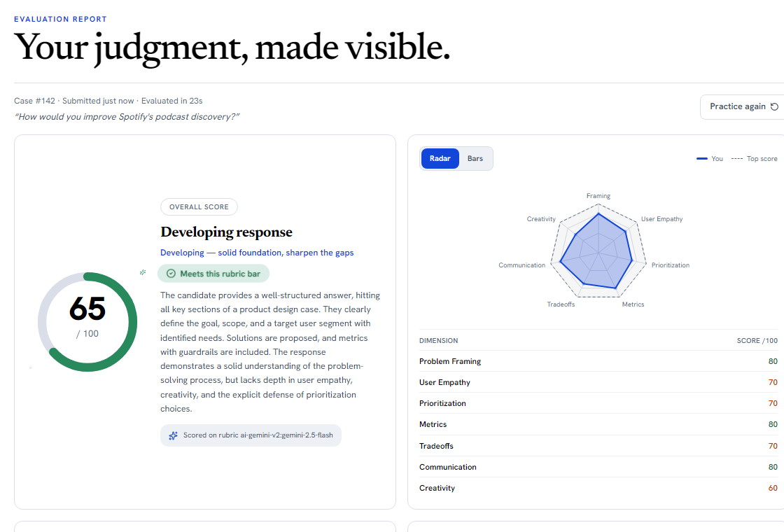This screenshot has width=784, height=532.
Task: Click the Overall Score pill label
Action: [199, 207]
